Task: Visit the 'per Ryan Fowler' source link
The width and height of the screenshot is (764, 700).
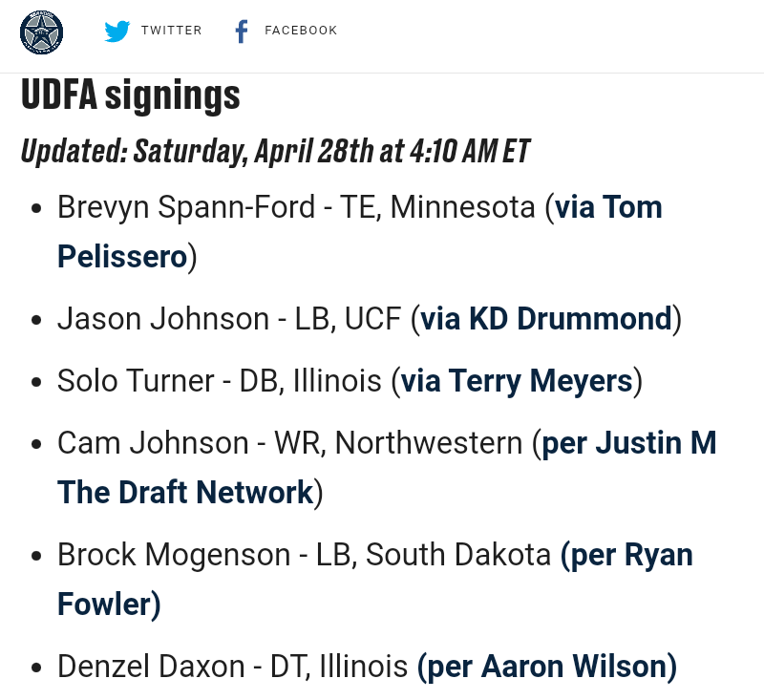Action: [x=626, y=555]
